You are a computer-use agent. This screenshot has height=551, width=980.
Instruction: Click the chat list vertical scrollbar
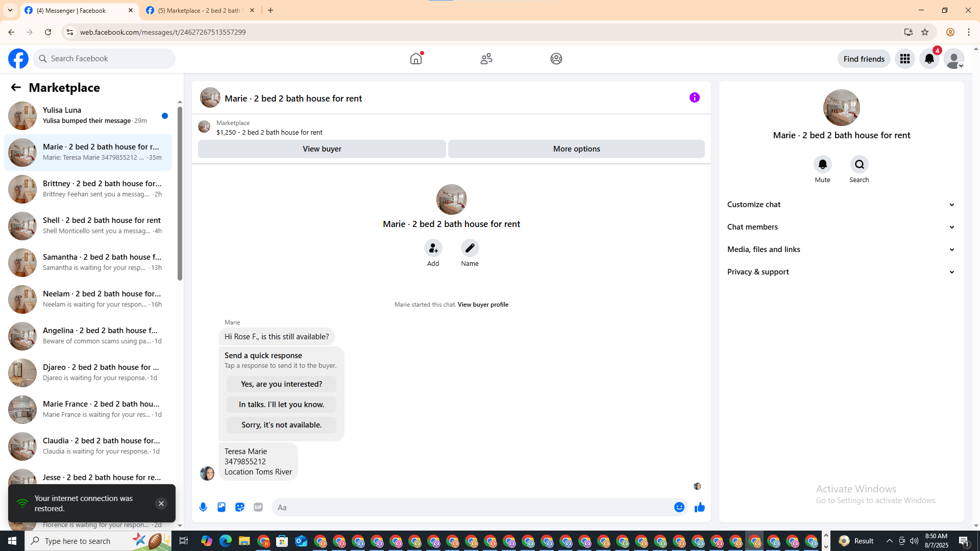point(180,193)
